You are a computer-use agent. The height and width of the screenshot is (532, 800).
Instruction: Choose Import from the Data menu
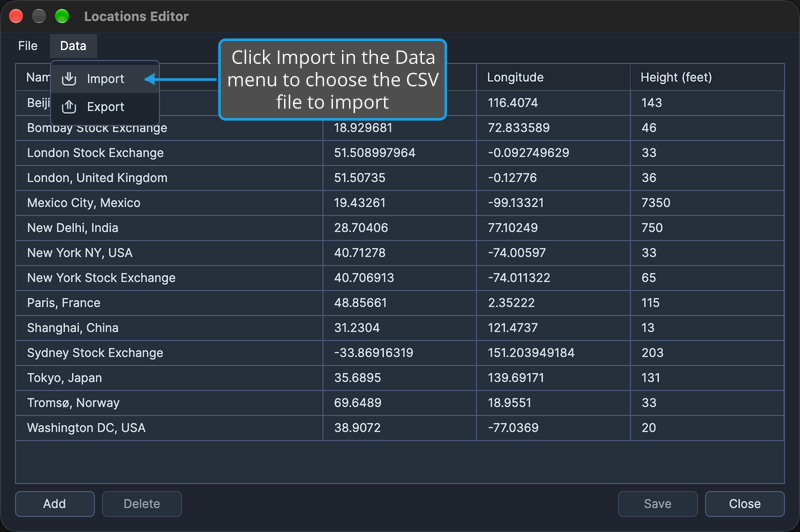(105, 79)
